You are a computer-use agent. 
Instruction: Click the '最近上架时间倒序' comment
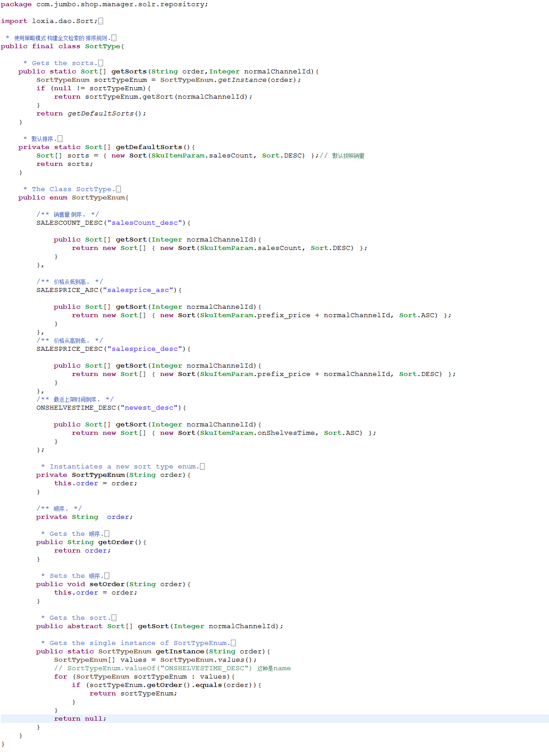coord(75,399)
